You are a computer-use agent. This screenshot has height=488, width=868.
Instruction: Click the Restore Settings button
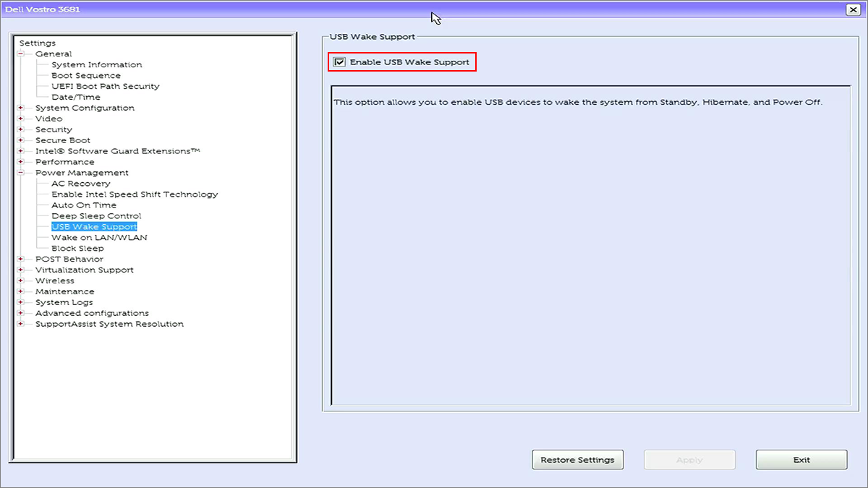coord(577,460)
